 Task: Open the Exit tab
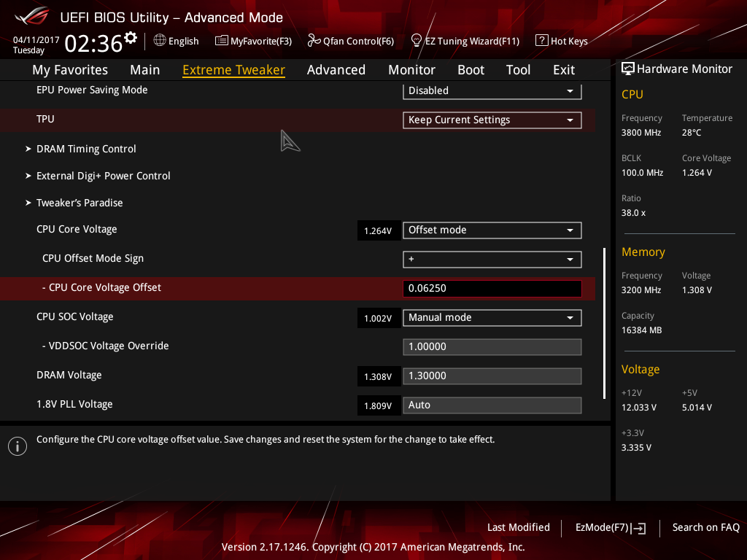point(564,70)
